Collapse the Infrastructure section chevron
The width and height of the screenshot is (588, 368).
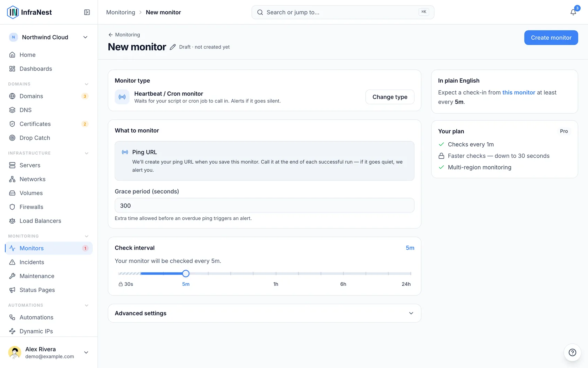[87, 153]
